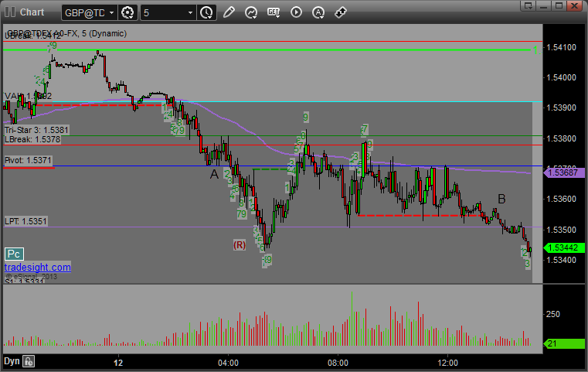Click the LPT: 1.5351 label
This screenshot has height=372, width=588.
click(x=25, y=221)
